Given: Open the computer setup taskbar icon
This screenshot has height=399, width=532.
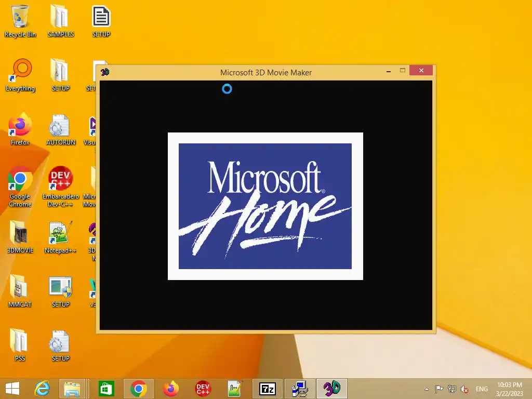Looking at the screenshot, I should pos(300,389).
